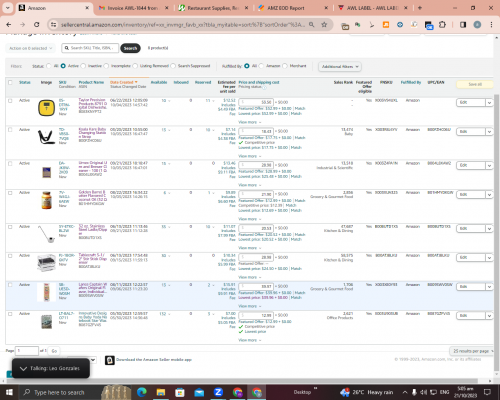Collapse the Talking: Leo Gonzales chevron
Image resolution: width=500 pixels, height=400 pixels.
tap(23, 369)
